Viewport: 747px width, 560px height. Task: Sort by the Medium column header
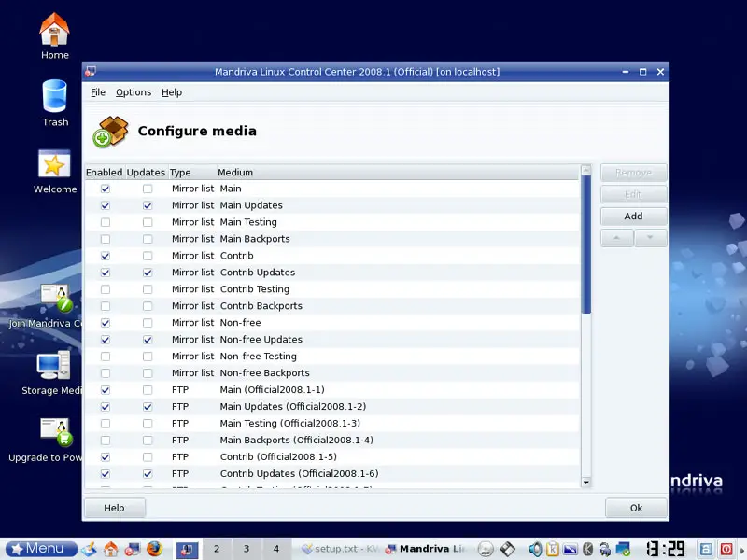398,173
